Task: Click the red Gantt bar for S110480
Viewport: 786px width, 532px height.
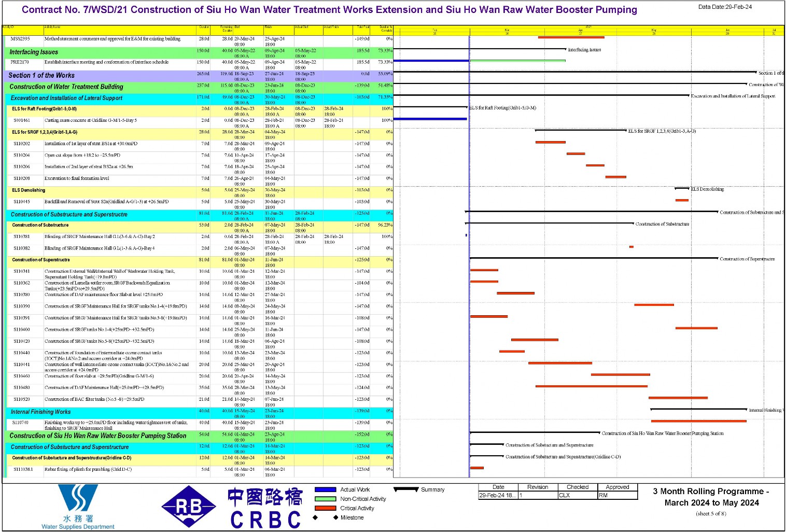Action: coord(592,386)
